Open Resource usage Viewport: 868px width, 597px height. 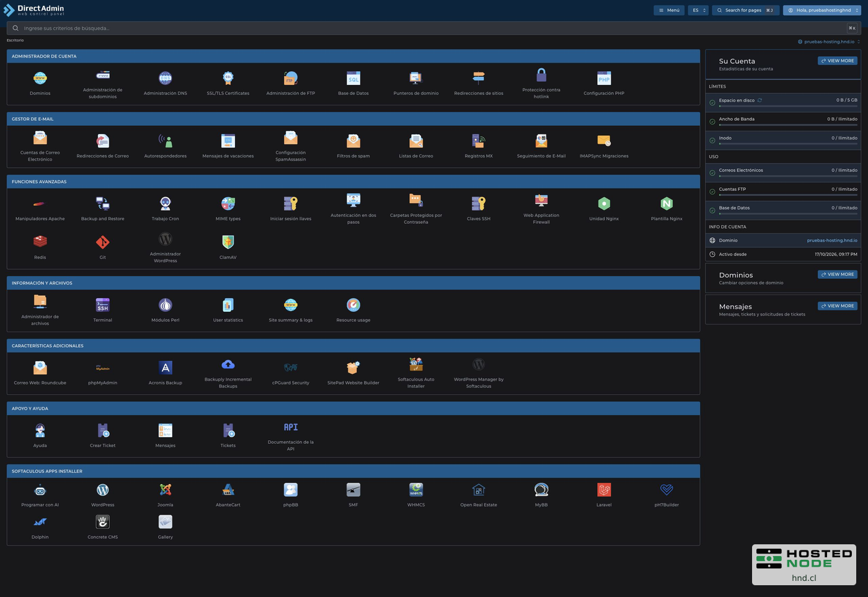point(353,305)
